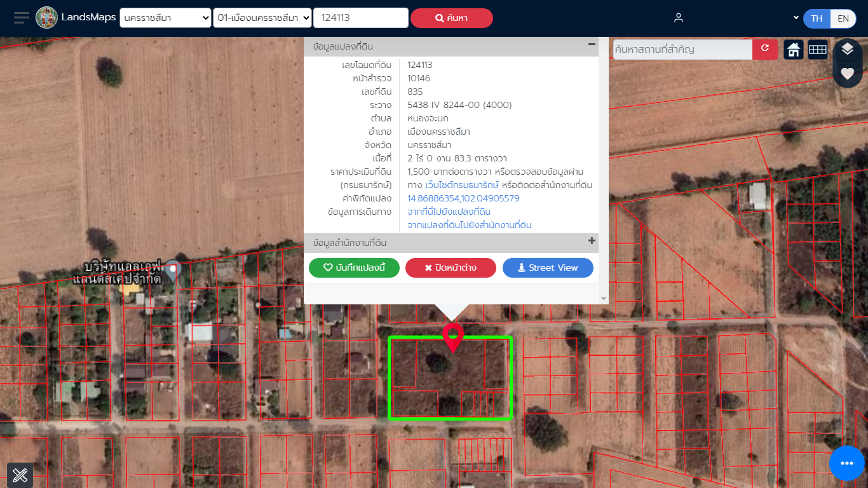The width and height of the screenshot is (868, 488).
Task: Click the red refresh landmark search button
Action: [x=765, y=49]
